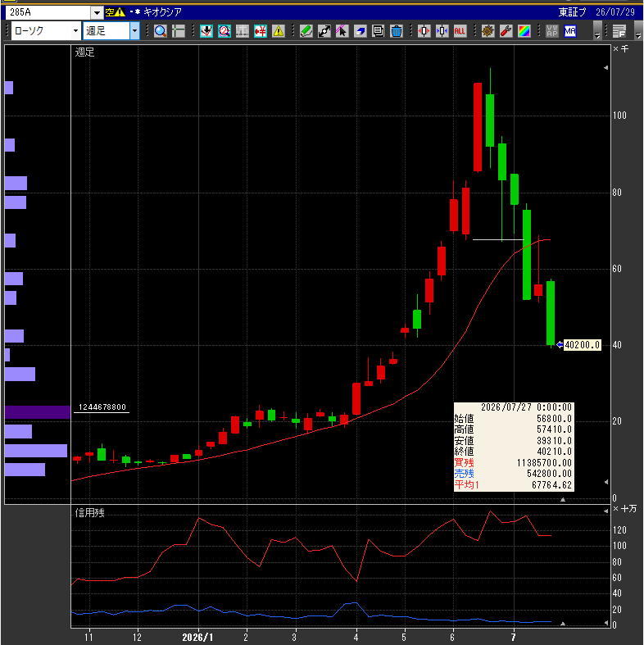Click the 2026/07/27 0:00:00 timestamp
The height and width of the screenshot is (645, 644).
coord(526,407)
